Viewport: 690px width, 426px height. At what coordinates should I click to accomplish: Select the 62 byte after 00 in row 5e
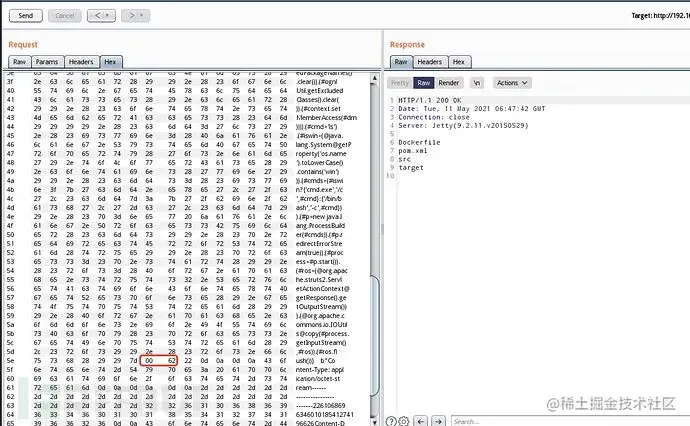tap(172, 360)
